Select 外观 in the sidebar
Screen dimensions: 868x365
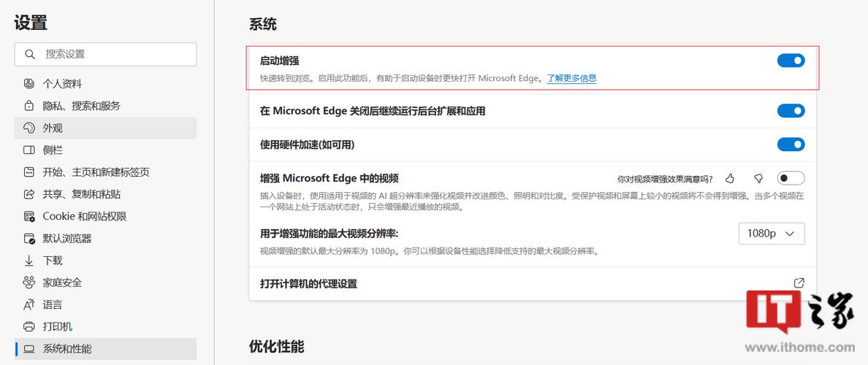pyautogui.click(x=105, y=128)
